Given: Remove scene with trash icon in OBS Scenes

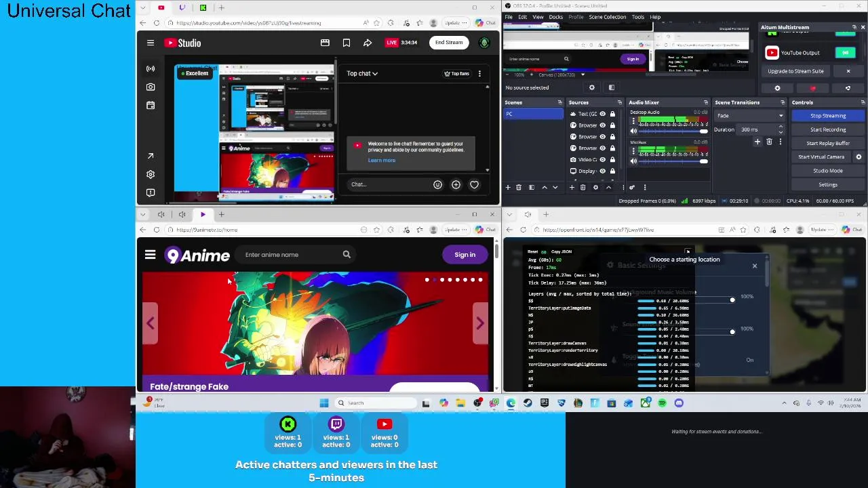Looking at the screenshot, I should coord(519,188).
